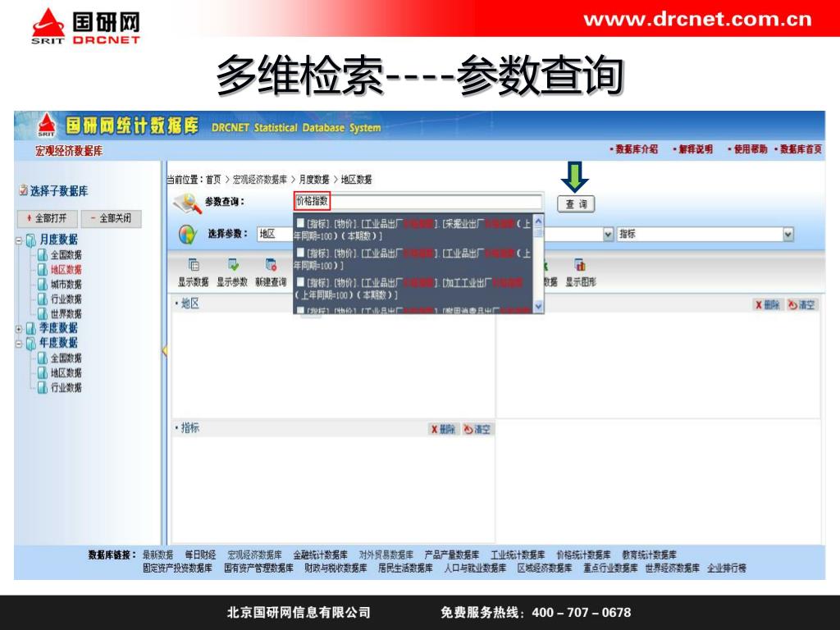
Task: Open the 指标 parameter dropdown
Action: click(x=787, y=234)
